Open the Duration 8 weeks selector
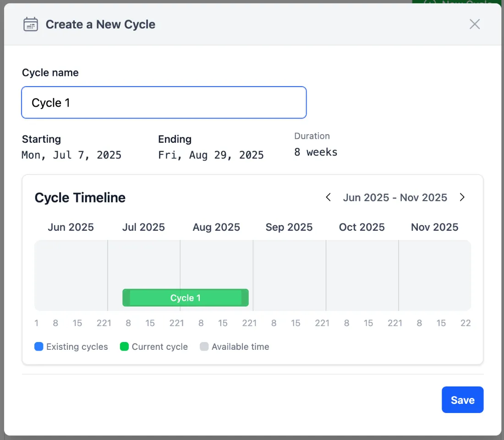 point(316,152)
